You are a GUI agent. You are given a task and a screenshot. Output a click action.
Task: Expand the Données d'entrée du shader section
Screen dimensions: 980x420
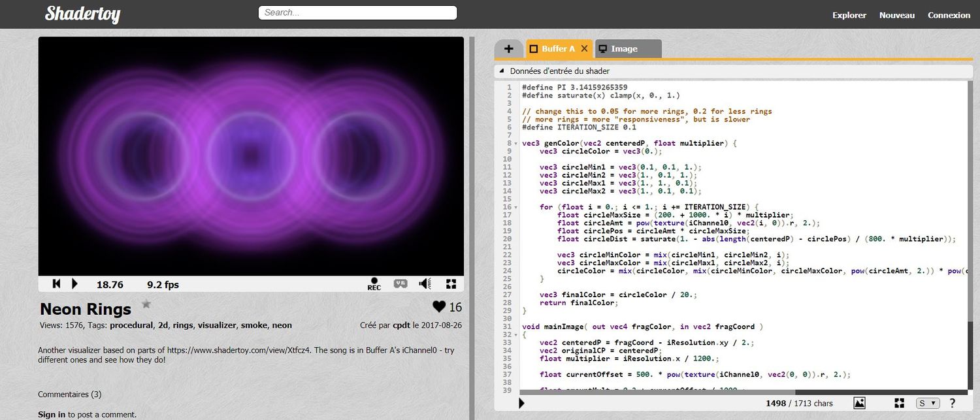(501, 71)
